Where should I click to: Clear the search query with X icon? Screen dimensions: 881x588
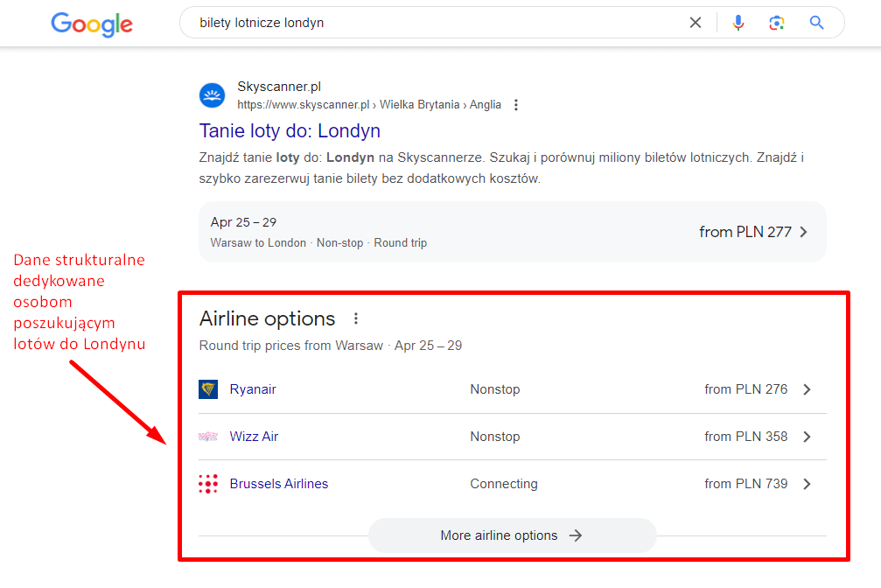coord(696,23)
